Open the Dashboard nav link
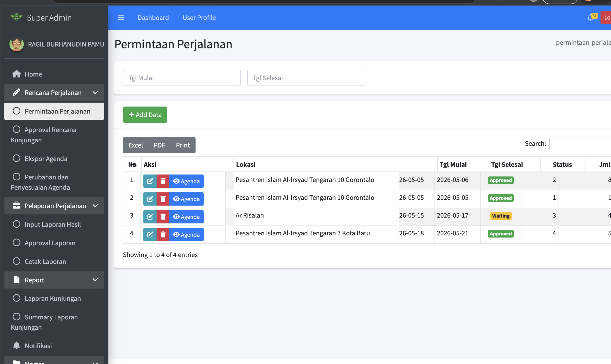 153,17
